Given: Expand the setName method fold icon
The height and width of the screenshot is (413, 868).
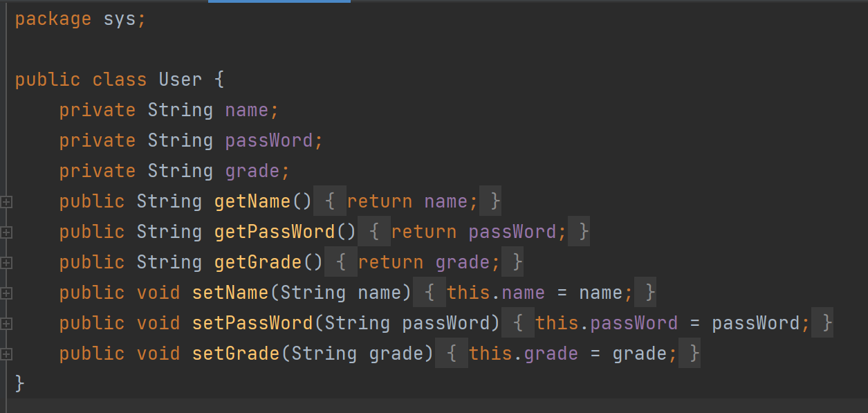Looking at the screenshot, I should coord(6,293).
